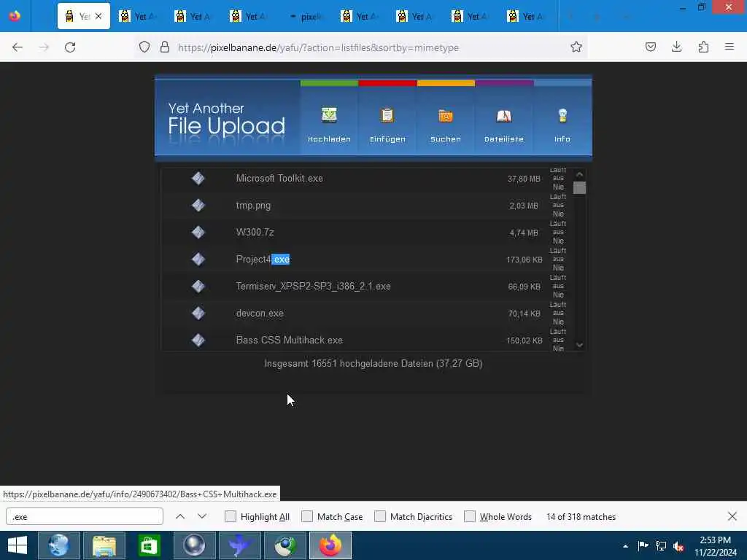Image resolution: width=747 pixels, height=560 pixels.
Task: Click the network tray icon
Action: click(661, 545)
